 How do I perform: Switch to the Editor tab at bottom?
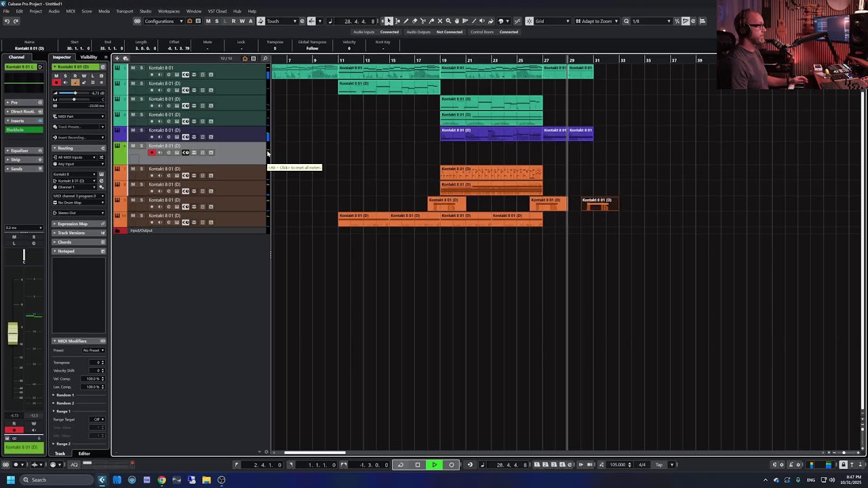(84, 453)
